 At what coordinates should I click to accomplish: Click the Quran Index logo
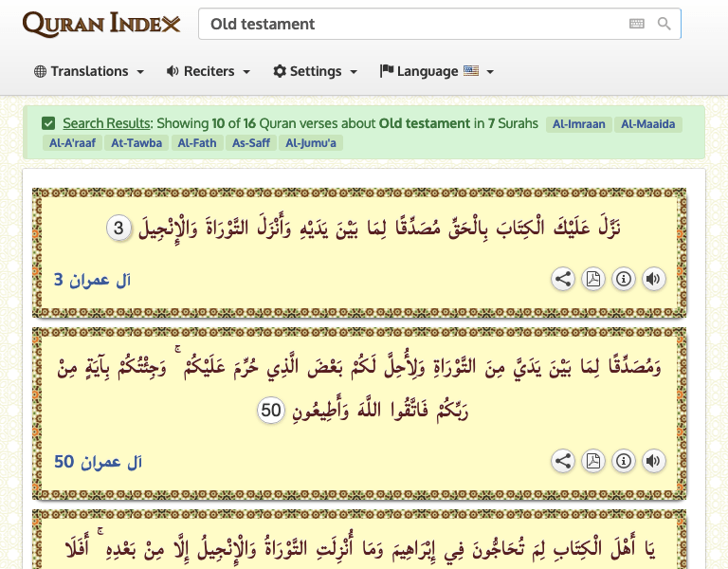pos(100,24)
